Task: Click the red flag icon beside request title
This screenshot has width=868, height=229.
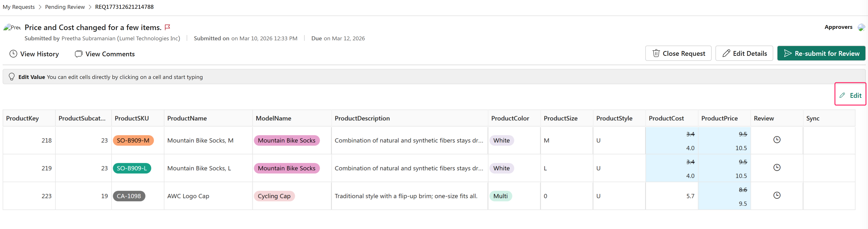Action: point(168,27)
